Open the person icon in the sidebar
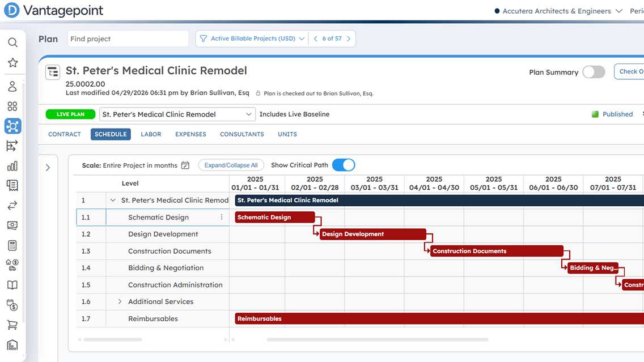 coord(12,86)
